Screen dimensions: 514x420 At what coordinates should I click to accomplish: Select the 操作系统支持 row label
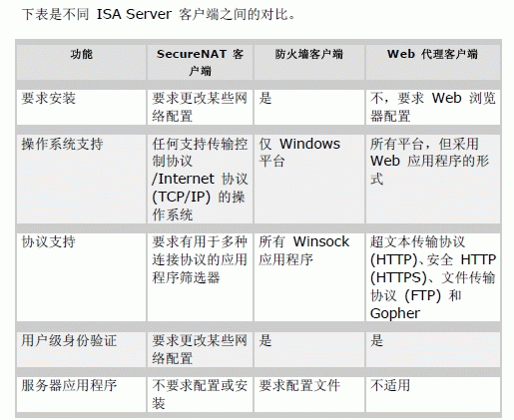[x=62, y=144]
